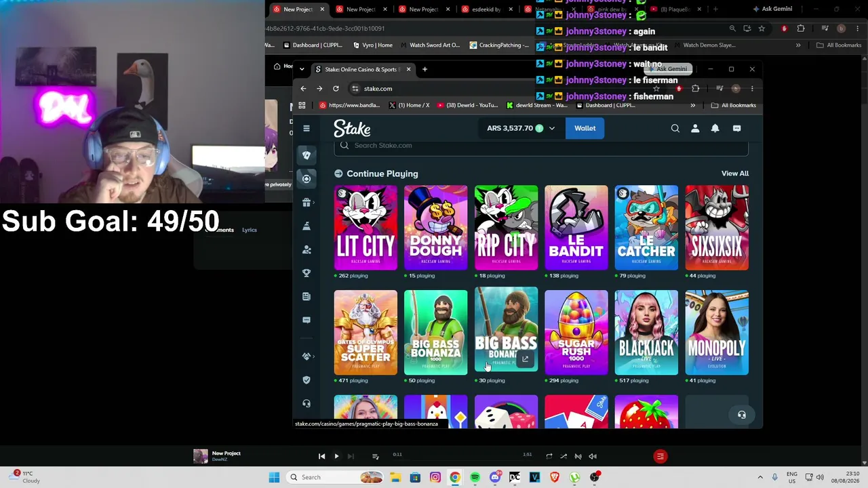Open the live support headset icon in sidebar

[x=307, y=403]
